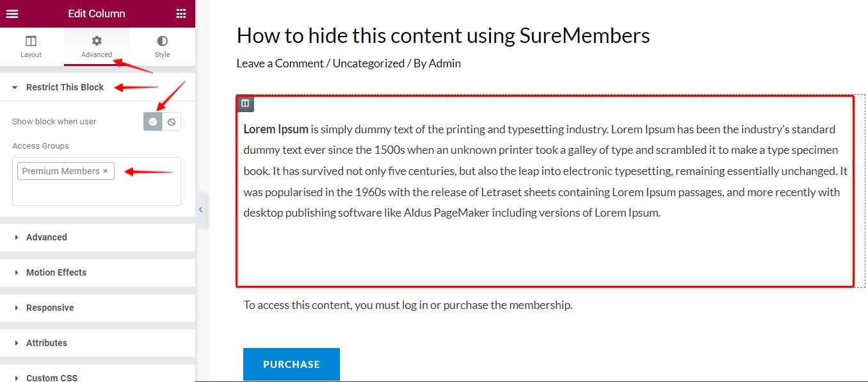This screenshot has height=382, width=868.
Task: Open the Leave a Comment link
Action: [x=279, y=63]
